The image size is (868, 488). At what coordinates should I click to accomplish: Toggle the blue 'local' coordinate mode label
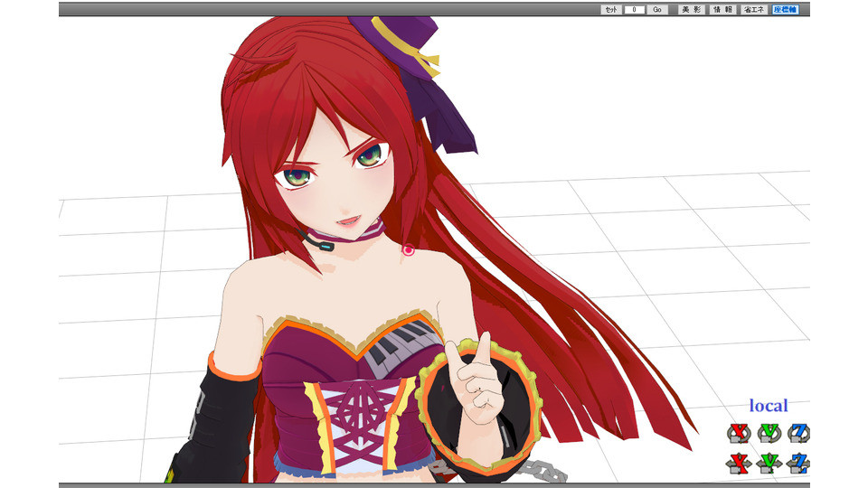(x=768, y=406)
